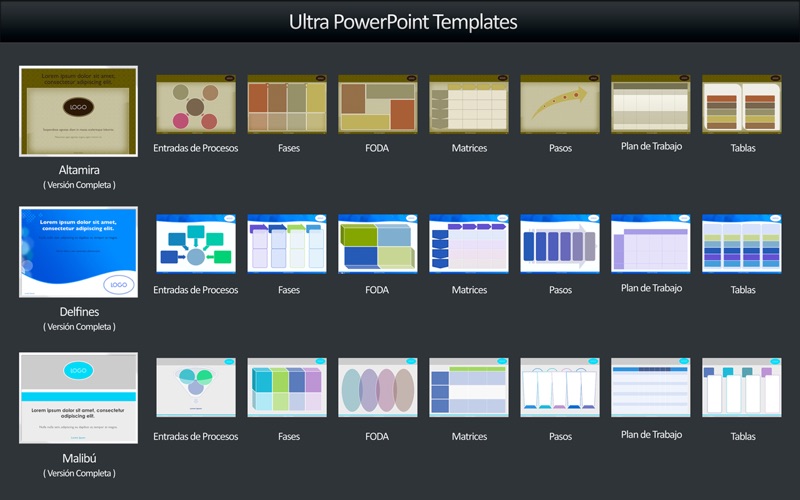Click "FODA" label in Delfines row
Screen dimensions: 800x500
[377, 290]
